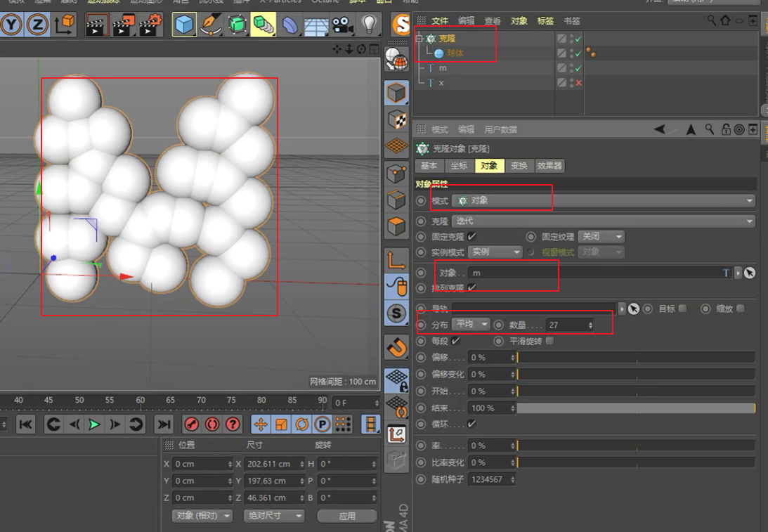Toggle the attribute manager lock icon
This screenshot has height=532, width=768.
pyautogui.click(x=726, y=129)
